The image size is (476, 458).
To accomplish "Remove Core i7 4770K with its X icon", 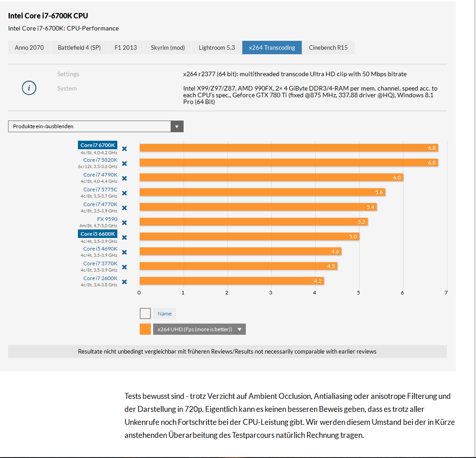I will point(124,208).
